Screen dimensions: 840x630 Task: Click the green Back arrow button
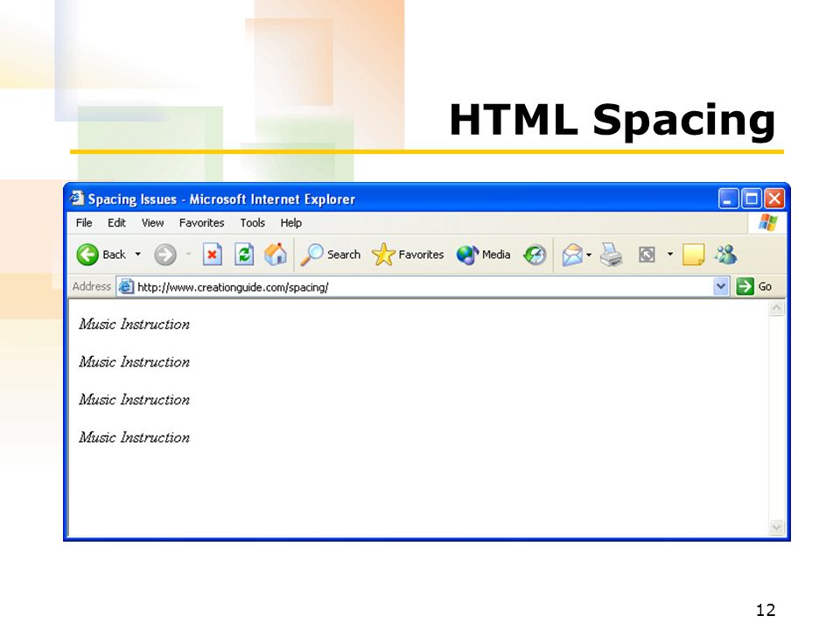(87, 255)
